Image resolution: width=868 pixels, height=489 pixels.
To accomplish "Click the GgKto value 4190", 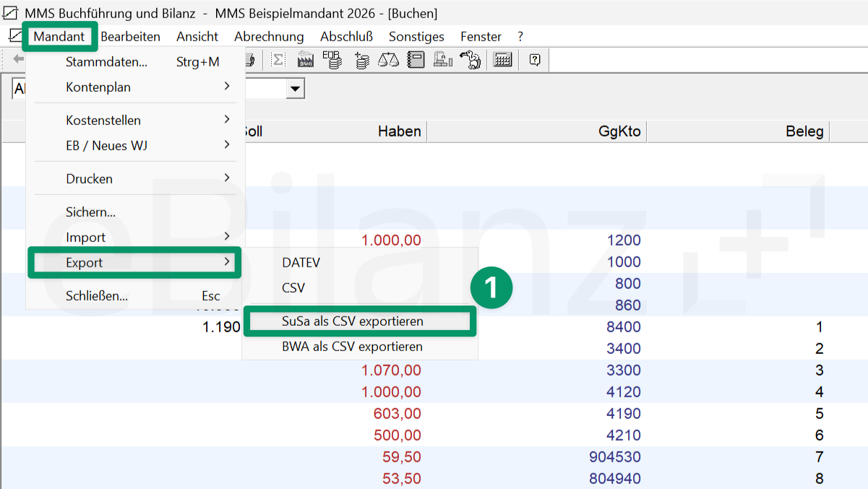I will tap(624, 414).
